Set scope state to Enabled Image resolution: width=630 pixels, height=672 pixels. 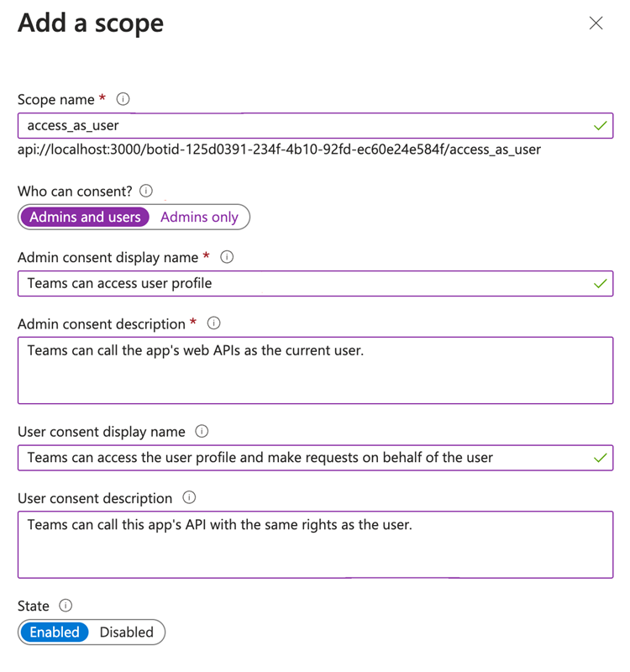click(x=55, y=632)
